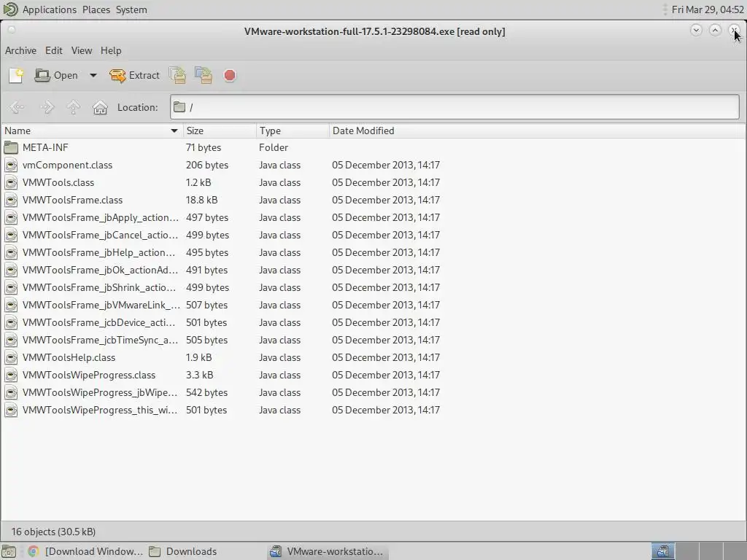
Task: Select the VMWToolsFrame_jcbDevice_acti file icon
Action: pyautogui.click(x=11, y=322)
